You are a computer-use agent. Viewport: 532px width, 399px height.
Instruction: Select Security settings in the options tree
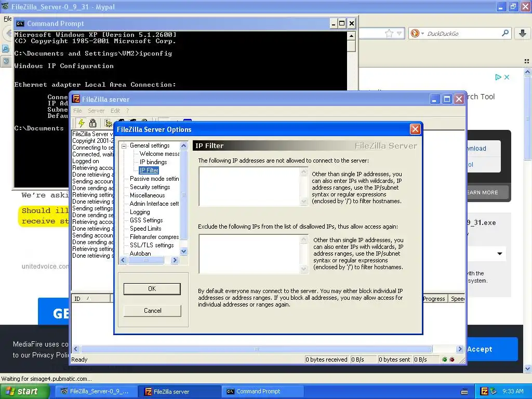coord(150,187)
